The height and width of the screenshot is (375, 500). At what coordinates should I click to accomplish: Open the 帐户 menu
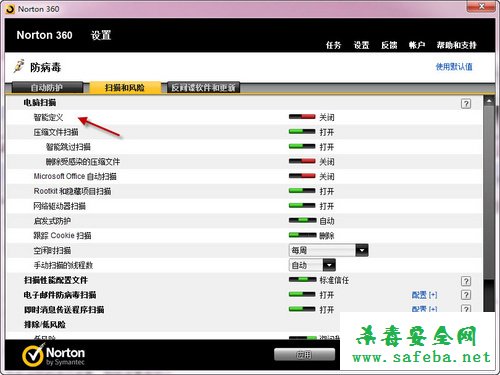417,45
